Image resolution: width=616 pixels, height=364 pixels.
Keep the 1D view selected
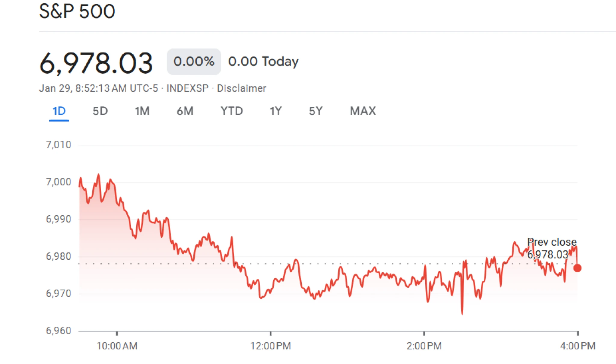pyautogui.click(x=59, y=111)
